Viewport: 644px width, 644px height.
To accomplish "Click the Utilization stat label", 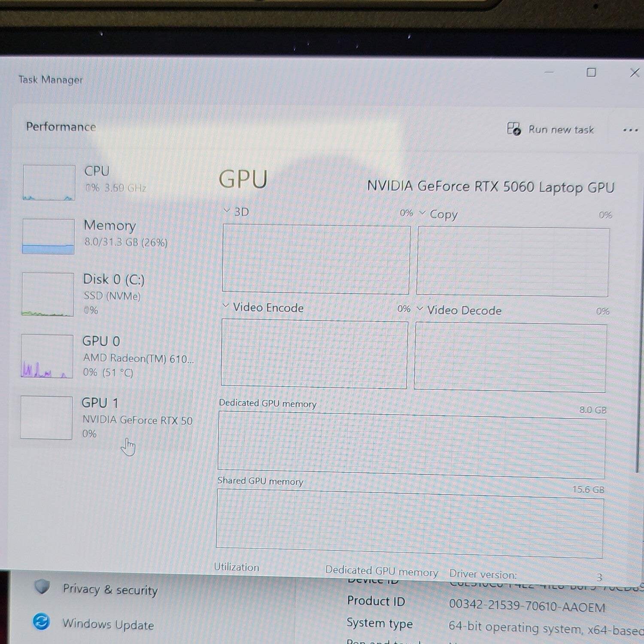I will (x=237, y=567).
